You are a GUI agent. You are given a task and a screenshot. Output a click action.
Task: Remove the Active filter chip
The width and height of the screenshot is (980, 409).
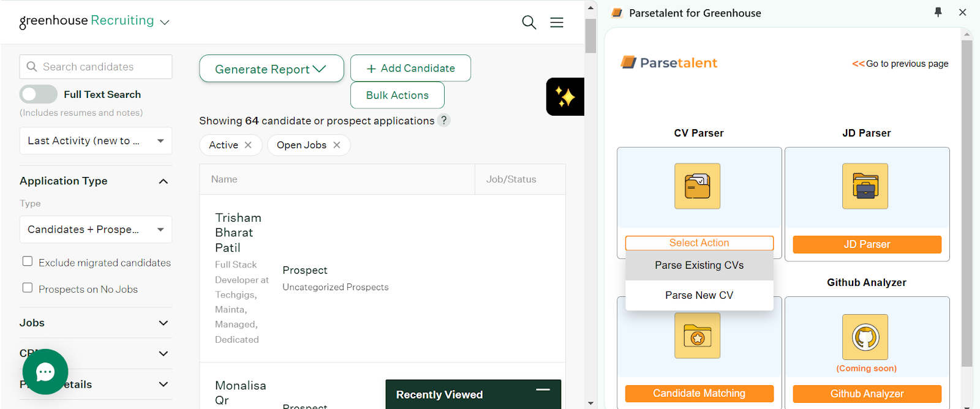click(248, 145)
